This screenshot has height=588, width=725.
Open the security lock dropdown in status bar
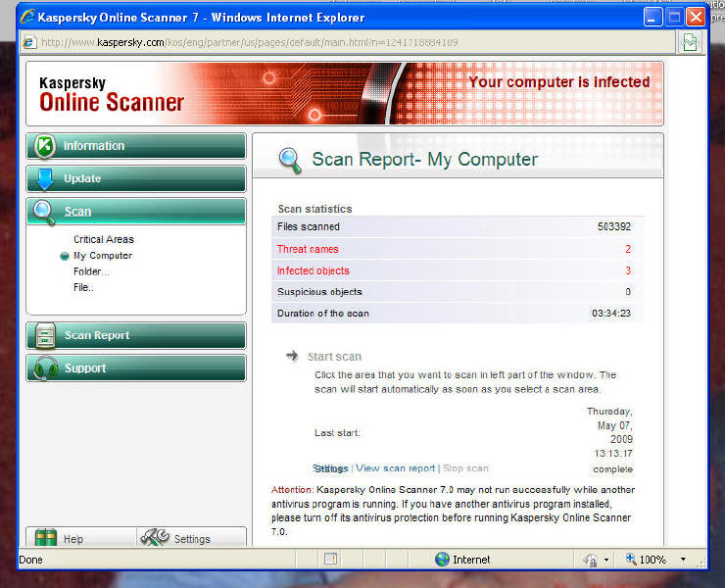pos(605,560)
